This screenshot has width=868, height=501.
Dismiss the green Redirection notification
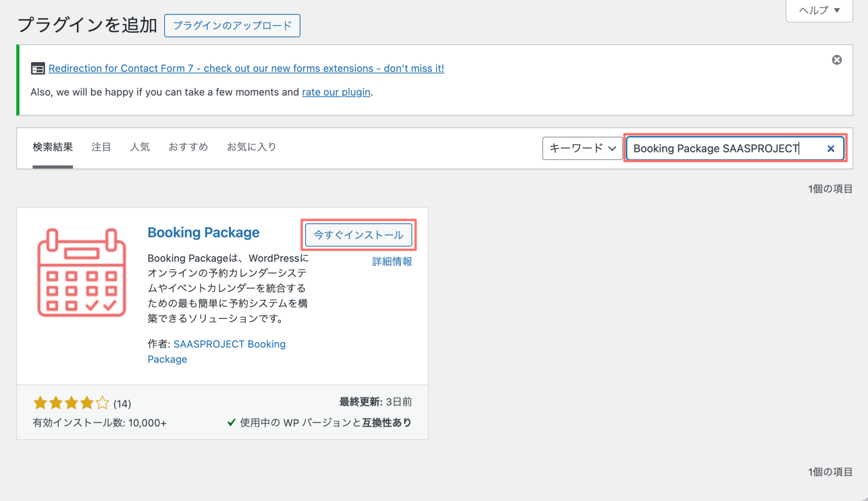[x=837, y=60]
